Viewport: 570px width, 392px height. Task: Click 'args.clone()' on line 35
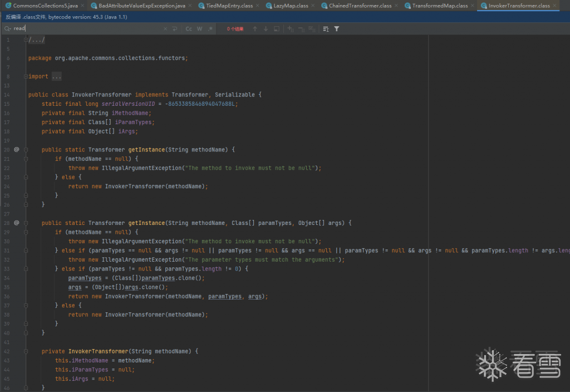point(145,287)
